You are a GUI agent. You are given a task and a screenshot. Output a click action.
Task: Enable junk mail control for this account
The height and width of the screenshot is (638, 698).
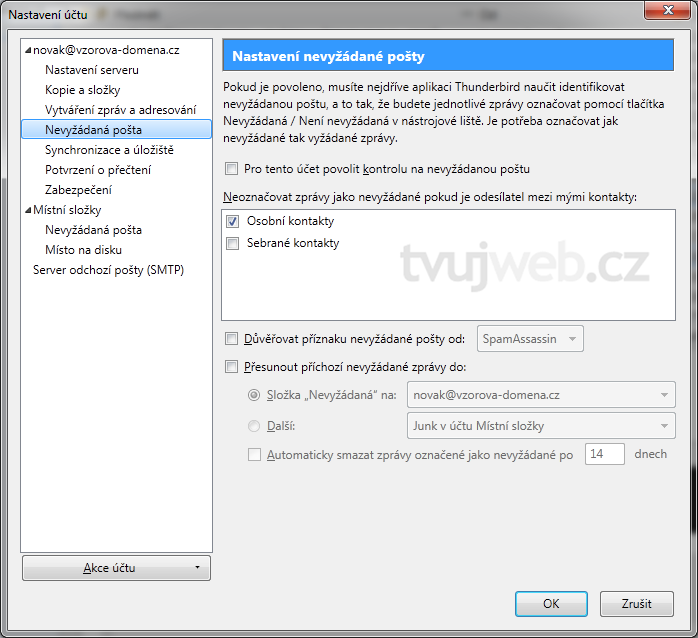tap(232, 169)
